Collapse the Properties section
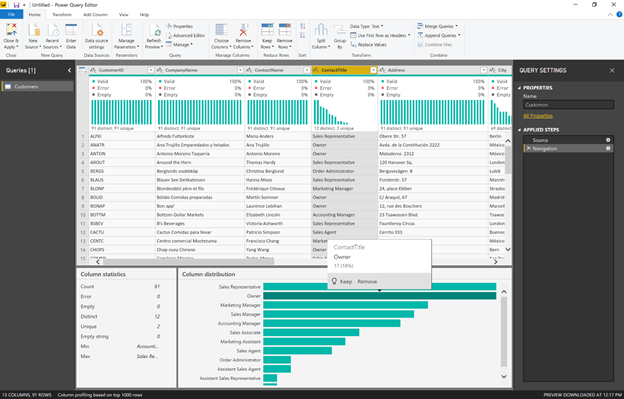 [519, 88]
